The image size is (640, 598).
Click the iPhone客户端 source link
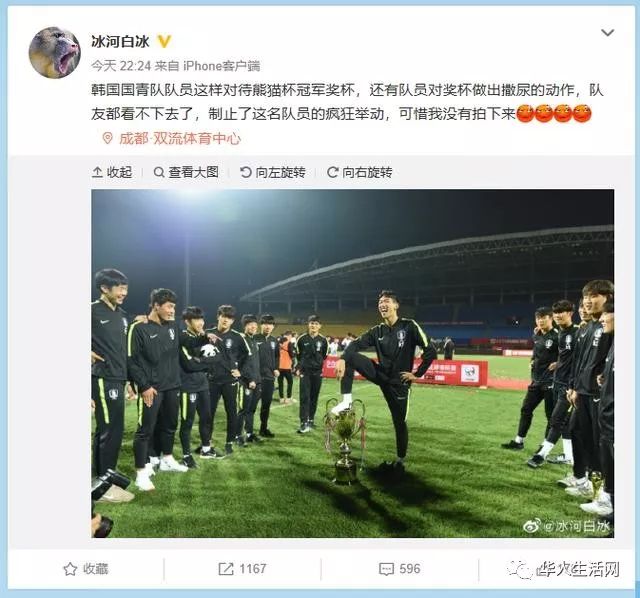click(x=221, y=66)
